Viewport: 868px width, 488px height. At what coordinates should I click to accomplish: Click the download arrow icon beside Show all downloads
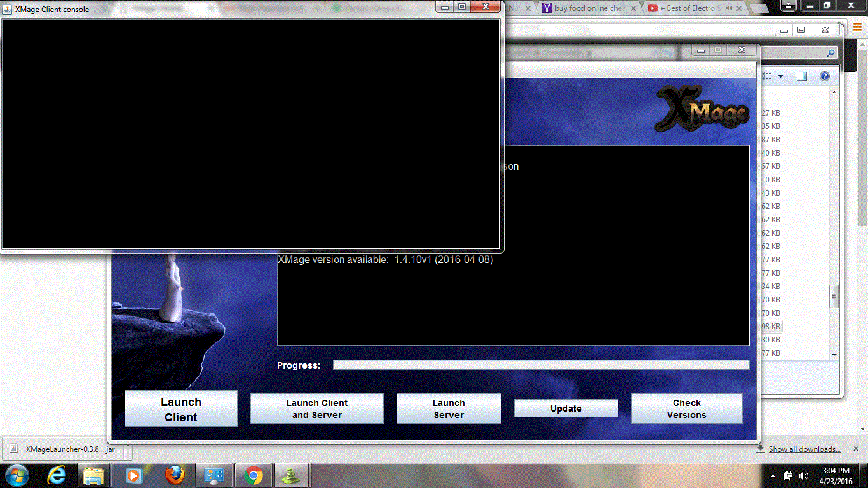760,449
